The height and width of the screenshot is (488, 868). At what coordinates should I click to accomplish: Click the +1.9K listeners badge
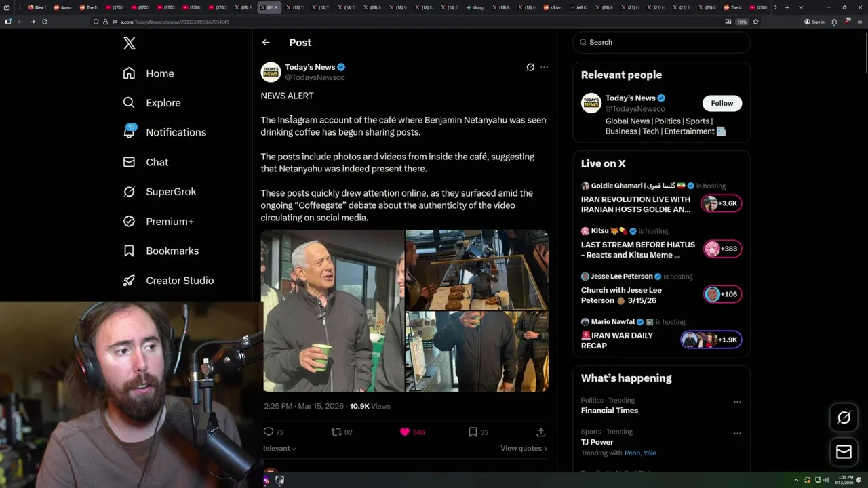[711, 340]
